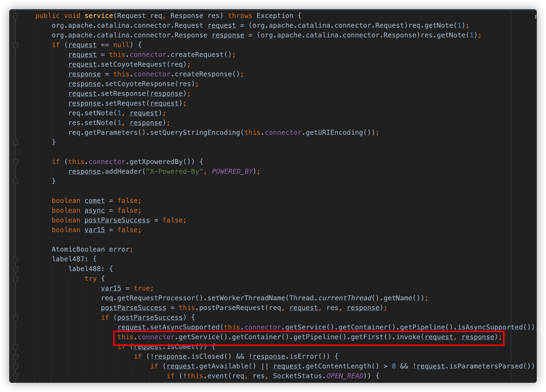Fold the label488 block
The image size is (546, 392).
click(16, 269)
